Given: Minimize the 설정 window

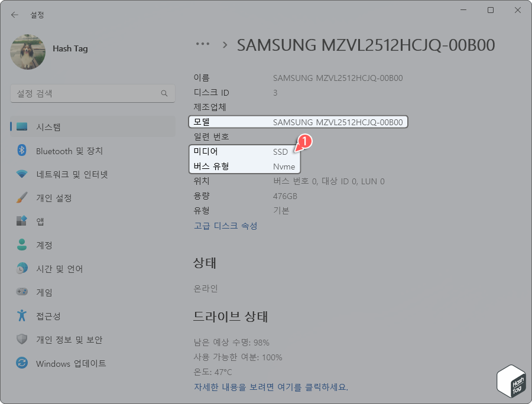Looking at the screenshot, I should coord(463,10).
